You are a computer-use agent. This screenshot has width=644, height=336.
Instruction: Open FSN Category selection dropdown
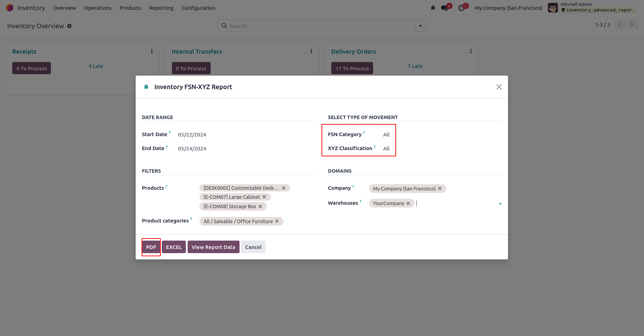[386, 134]
